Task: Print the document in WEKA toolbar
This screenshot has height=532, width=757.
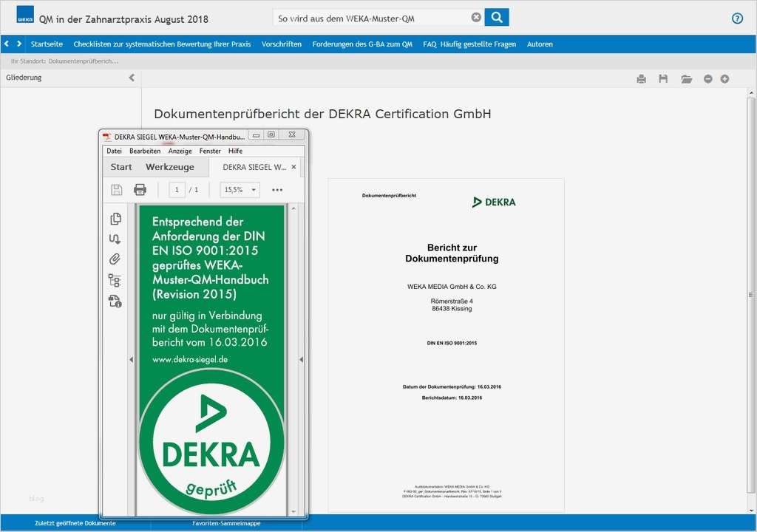Action: [641, 78]
